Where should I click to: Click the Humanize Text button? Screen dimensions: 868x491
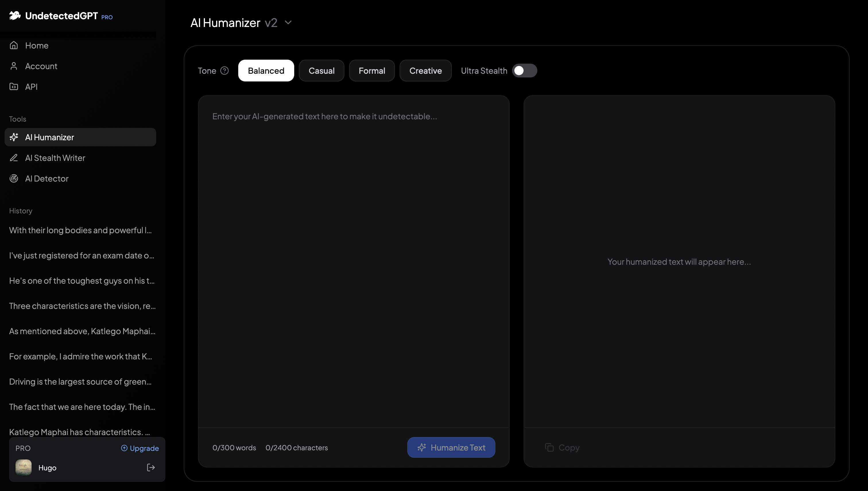coord(451,447)
